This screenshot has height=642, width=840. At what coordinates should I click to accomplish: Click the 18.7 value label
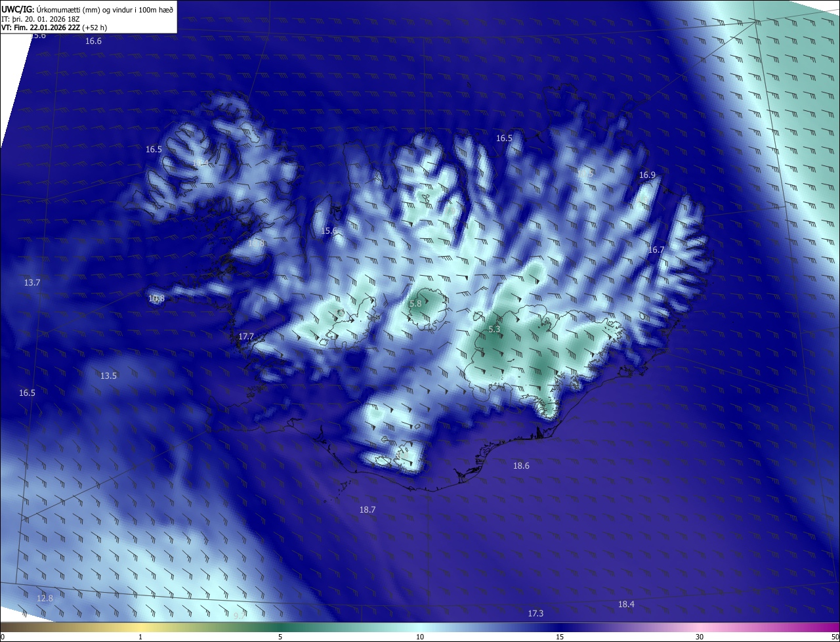[367, 510]
